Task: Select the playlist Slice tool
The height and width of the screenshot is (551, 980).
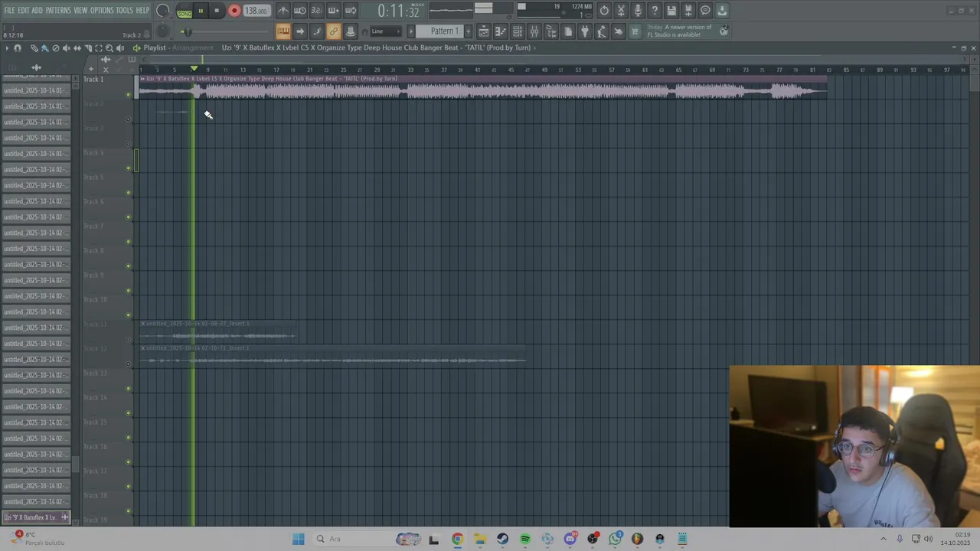Action: [x=88, y=48]
